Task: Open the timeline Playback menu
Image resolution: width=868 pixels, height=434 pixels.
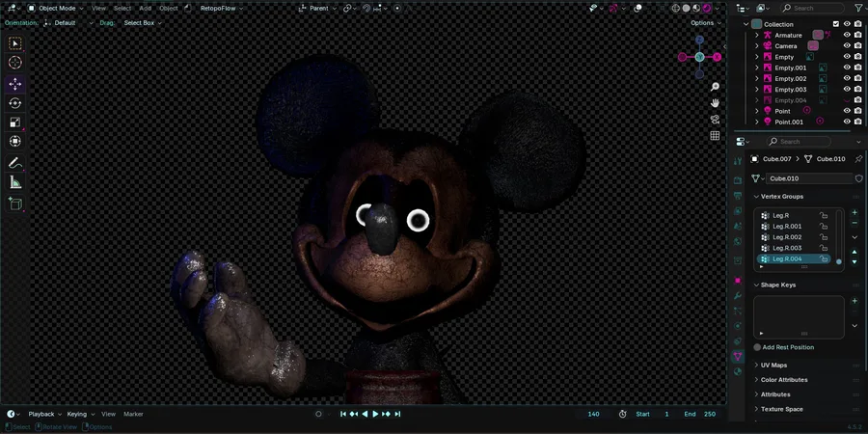Action: point(44,414)
